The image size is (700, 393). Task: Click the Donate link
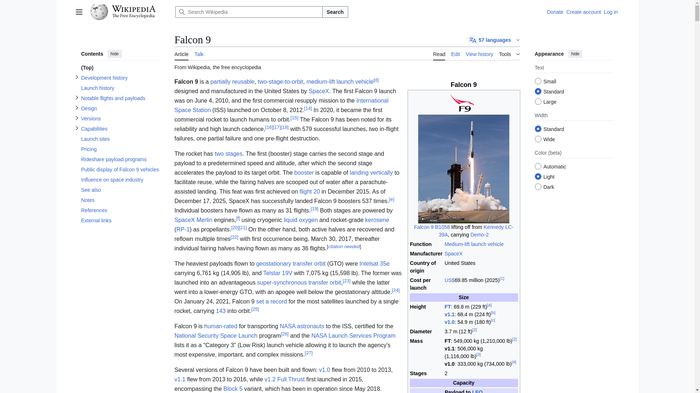click(555, 12)
